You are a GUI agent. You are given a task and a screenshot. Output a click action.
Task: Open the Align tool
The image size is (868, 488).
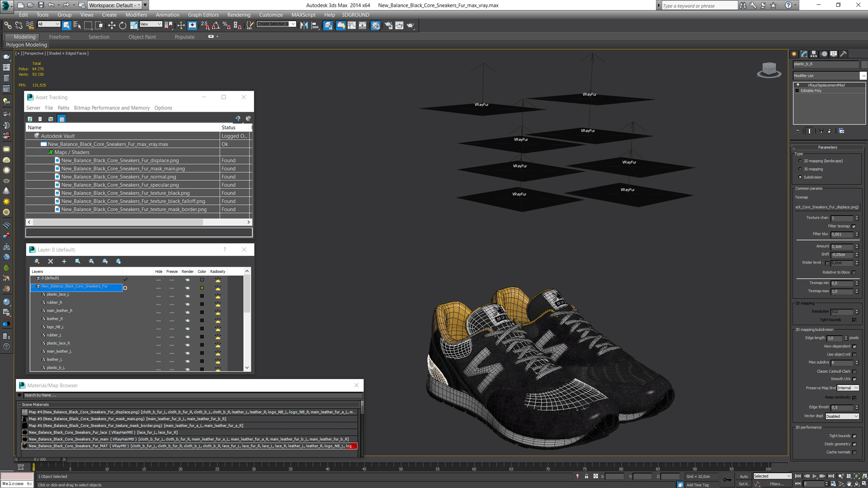315,25
